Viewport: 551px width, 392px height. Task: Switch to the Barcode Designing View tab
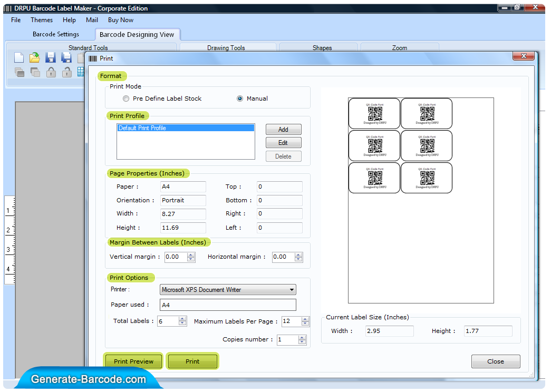click(x=137, y=34)
